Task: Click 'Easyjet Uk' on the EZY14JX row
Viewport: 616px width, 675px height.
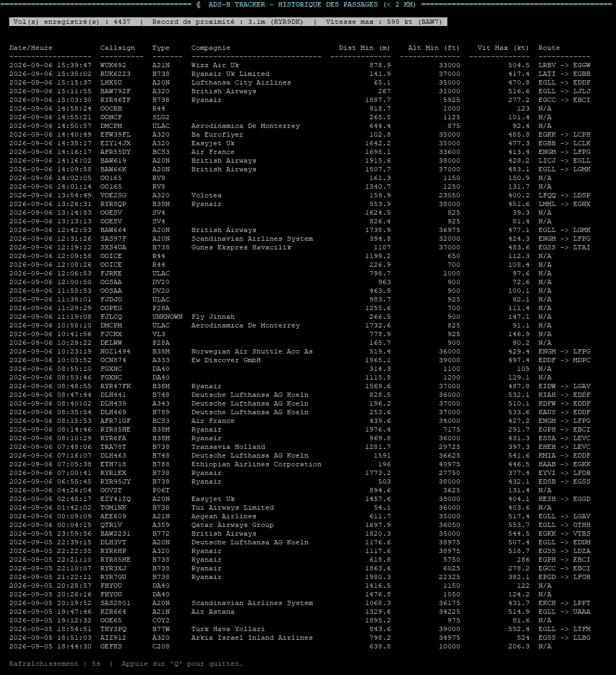Action: (x=213, y=143)
